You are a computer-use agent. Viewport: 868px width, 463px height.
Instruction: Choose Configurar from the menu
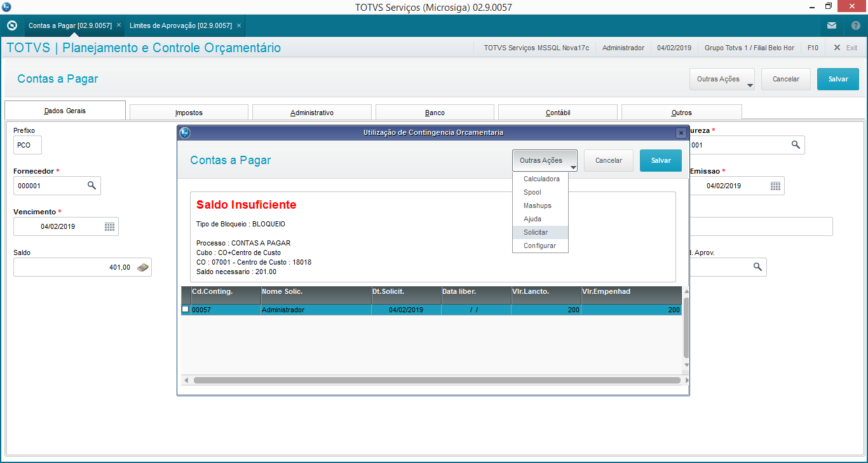pos(540,245)
